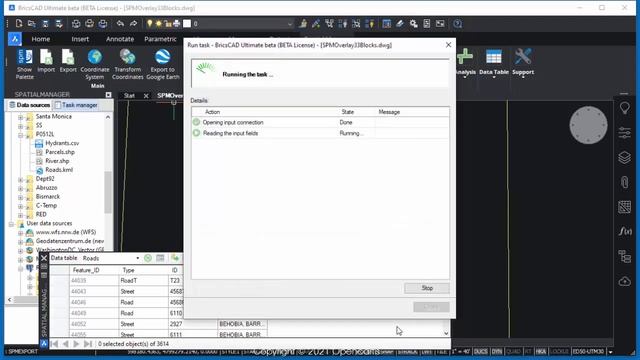This screenshot has height=360, width=640.
Task: Close the Data table panel
Action: 44,258
